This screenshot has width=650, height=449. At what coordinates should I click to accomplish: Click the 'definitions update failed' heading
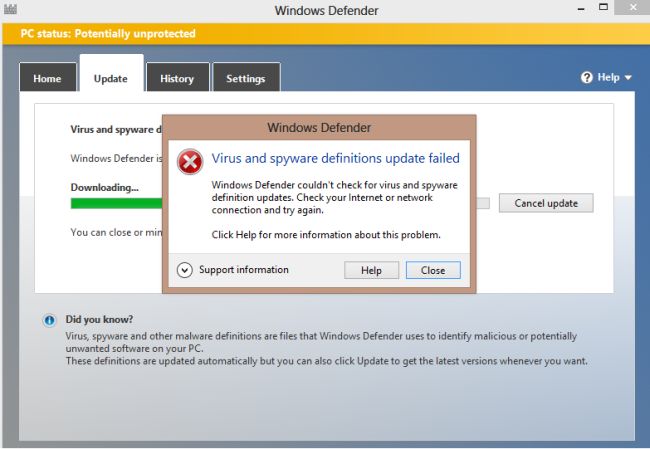[x=335, y=158]
